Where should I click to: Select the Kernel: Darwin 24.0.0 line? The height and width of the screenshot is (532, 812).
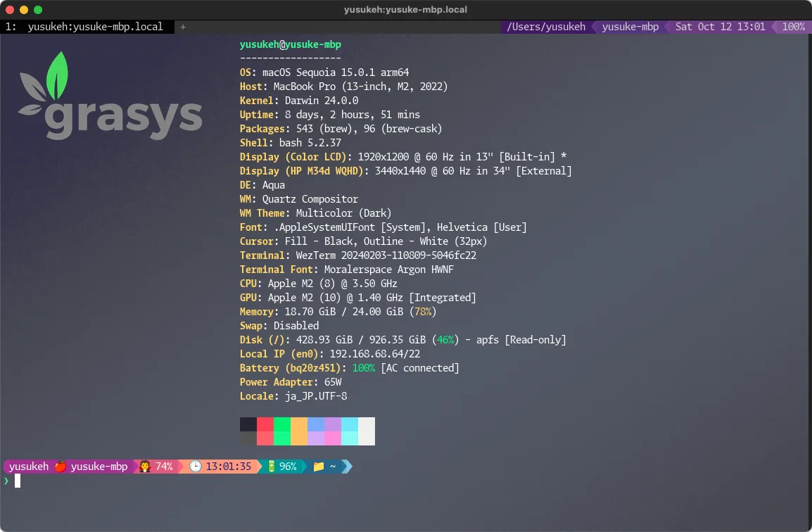299,101
